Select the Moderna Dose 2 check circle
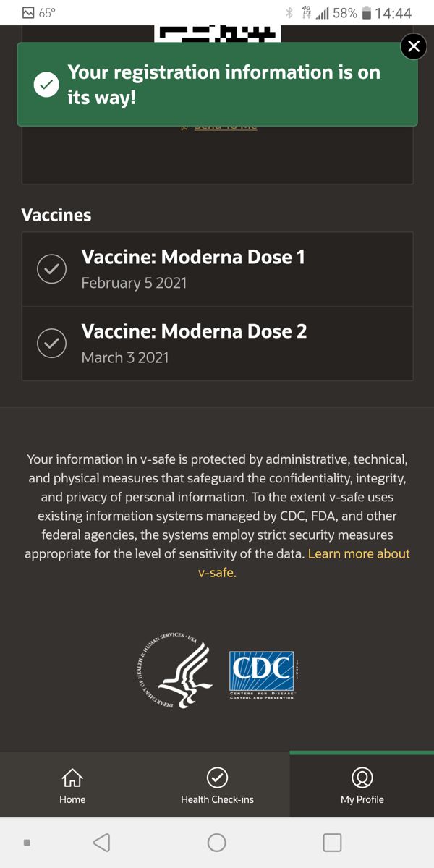 51,344
